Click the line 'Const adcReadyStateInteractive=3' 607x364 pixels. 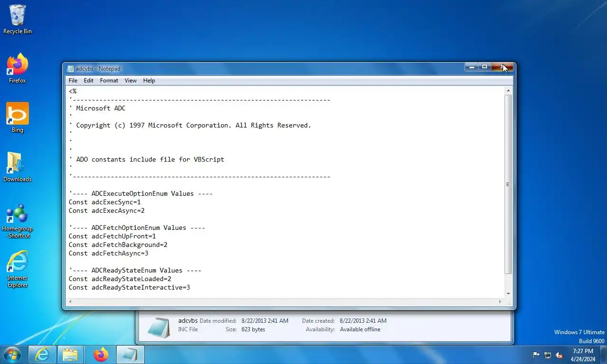click(x=129, y=288)
